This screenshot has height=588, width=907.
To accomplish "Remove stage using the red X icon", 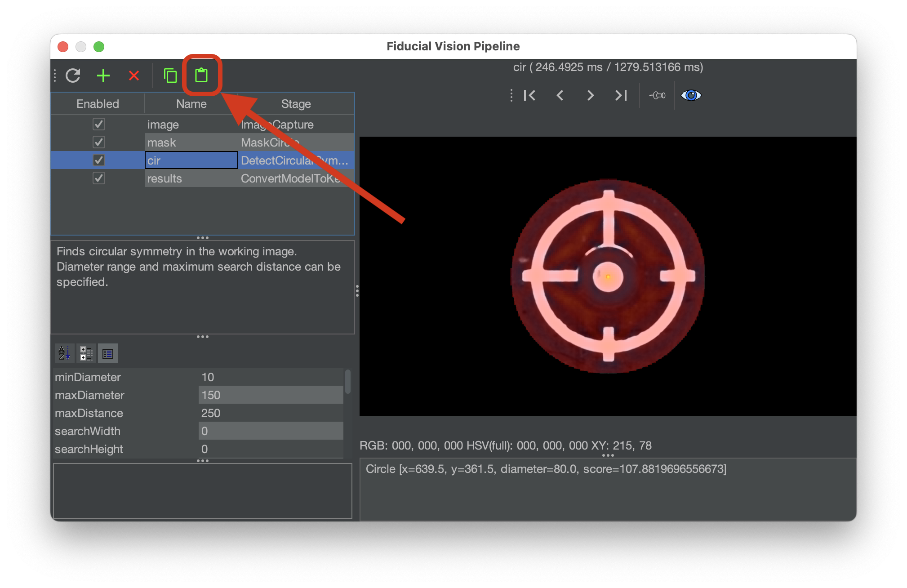I will (133, 76).
